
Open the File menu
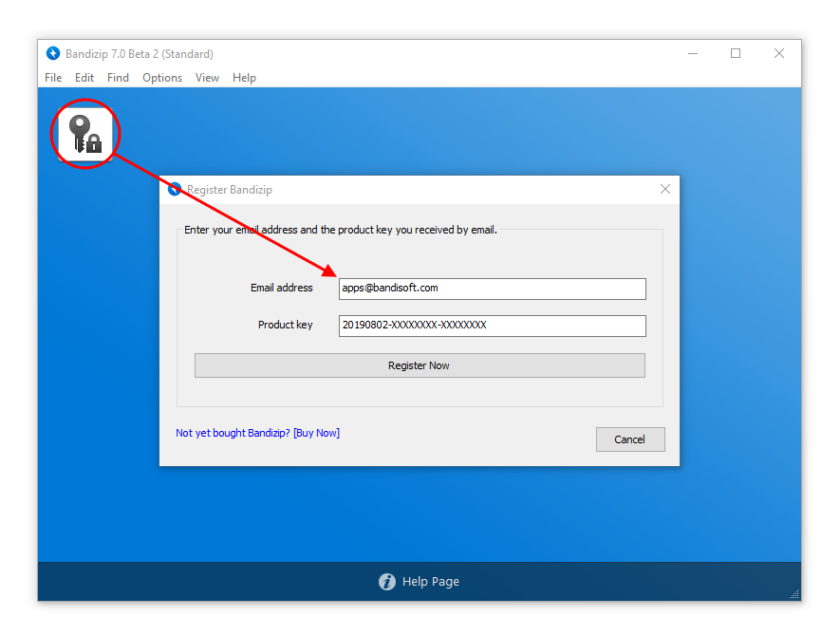(53, 78)
